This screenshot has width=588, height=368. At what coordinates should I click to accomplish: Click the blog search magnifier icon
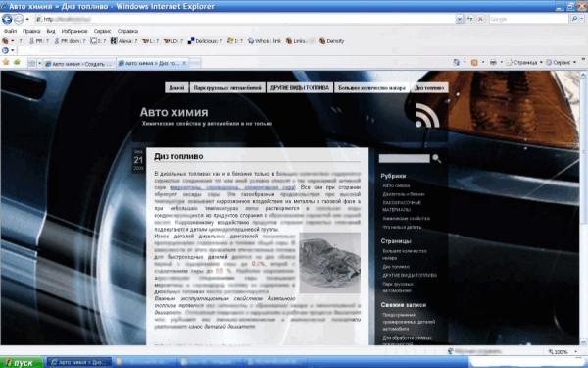[436, 158]
